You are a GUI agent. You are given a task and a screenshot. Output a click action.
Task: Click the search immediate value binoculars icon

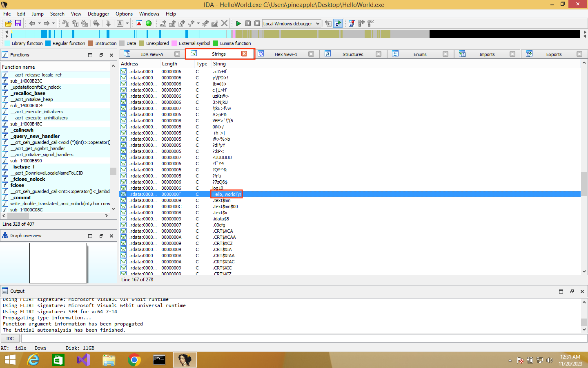tap(66, 23)
